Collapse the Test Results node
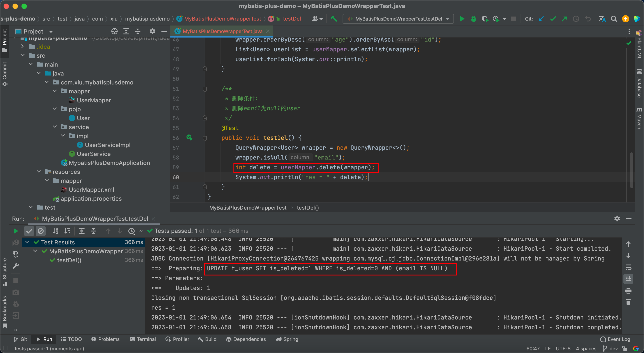Viewport: 644px width, 353px height. (27, 242)
